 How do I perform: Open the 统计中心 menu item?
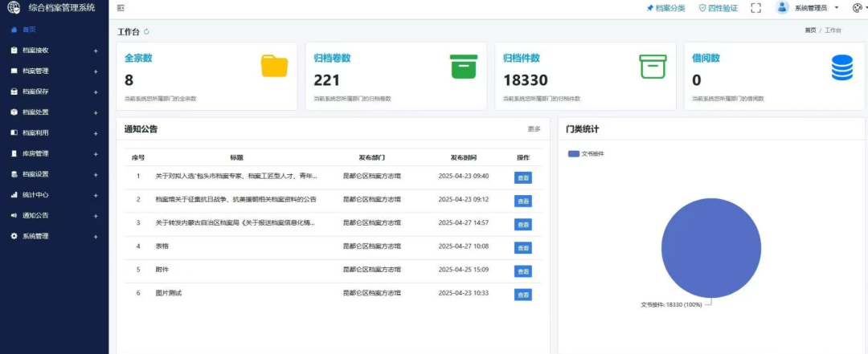coord(55,195)
